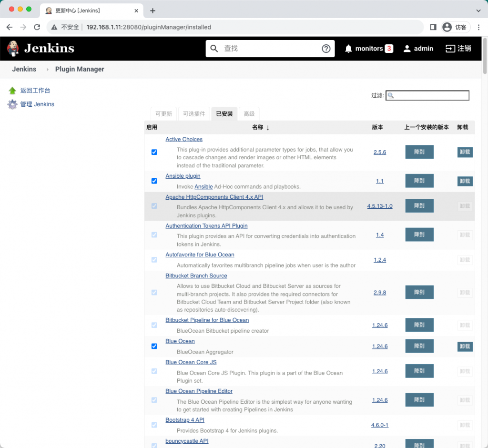Disable Blue Ocean plugin checkbox

154,346
